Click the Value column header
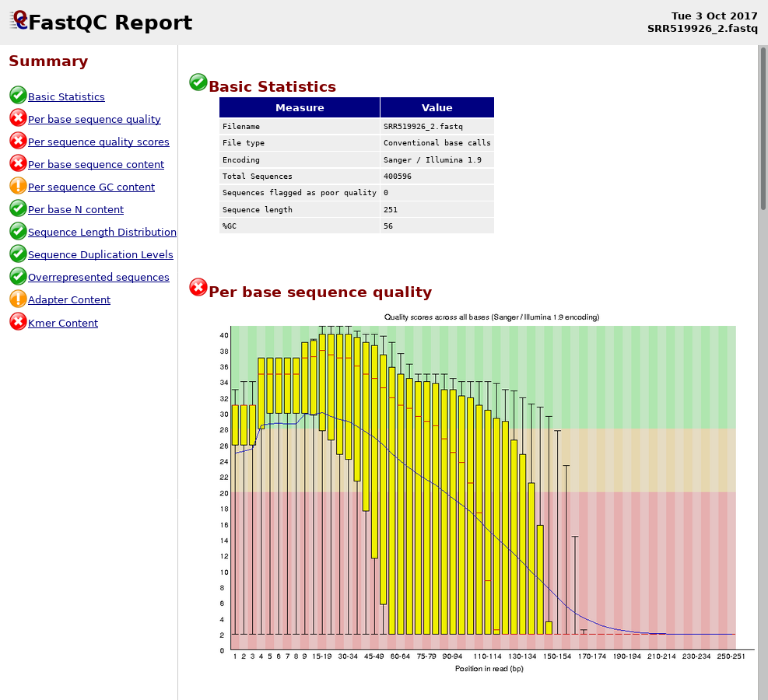The width and height of the screenshot is (768, 700). point(437,108)
